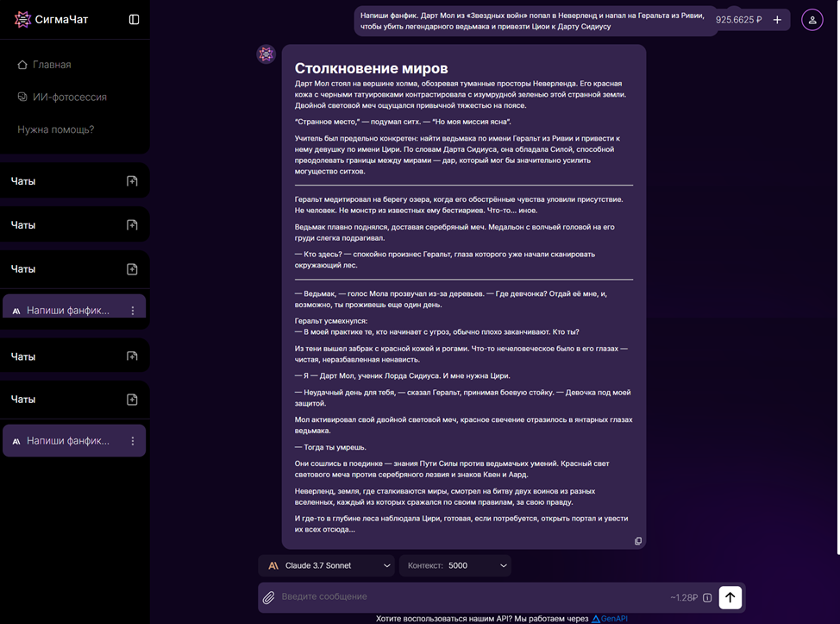Screen dimensions: 840x624
Task: Open the three-dot menu of the bottom Напиши фанфик chat
Action: (x=133, y=441)
